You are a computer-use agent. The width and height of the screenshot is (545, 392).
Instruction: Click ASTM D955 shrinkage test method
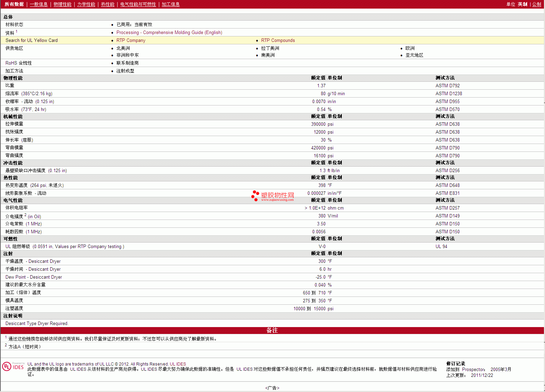click(447, 102)
